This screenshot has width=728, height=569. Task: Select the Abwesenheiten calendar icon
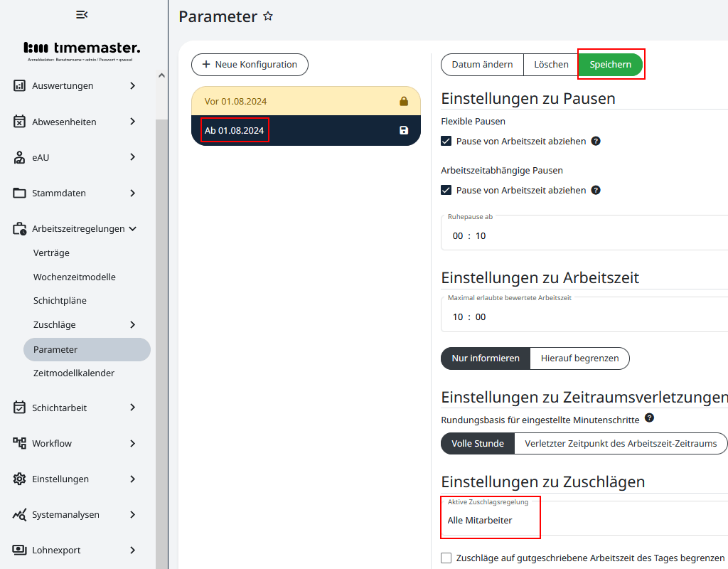(19, 121)
